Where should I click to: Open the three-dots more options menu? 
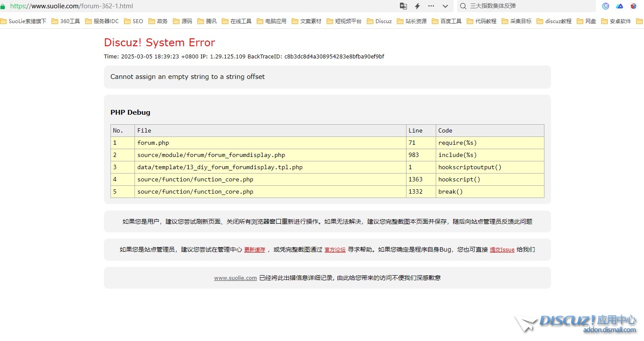pos(431,6)
